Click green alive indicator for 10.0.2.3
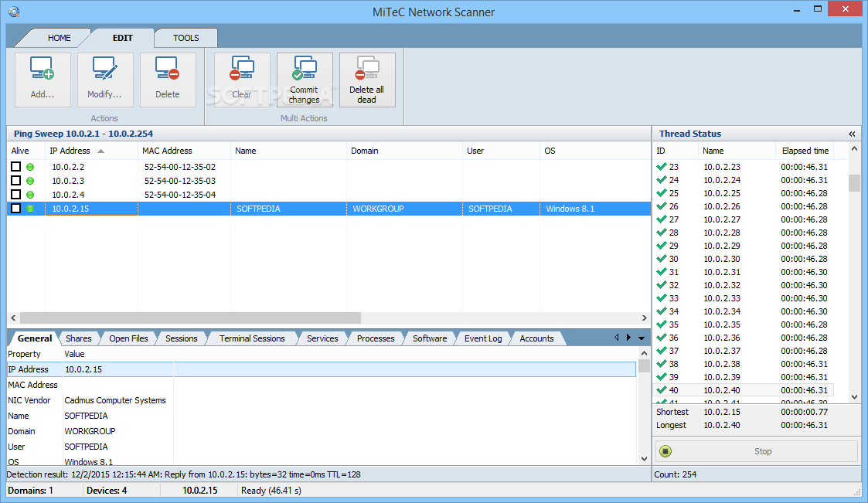868x503 pixels. [30, 180]
